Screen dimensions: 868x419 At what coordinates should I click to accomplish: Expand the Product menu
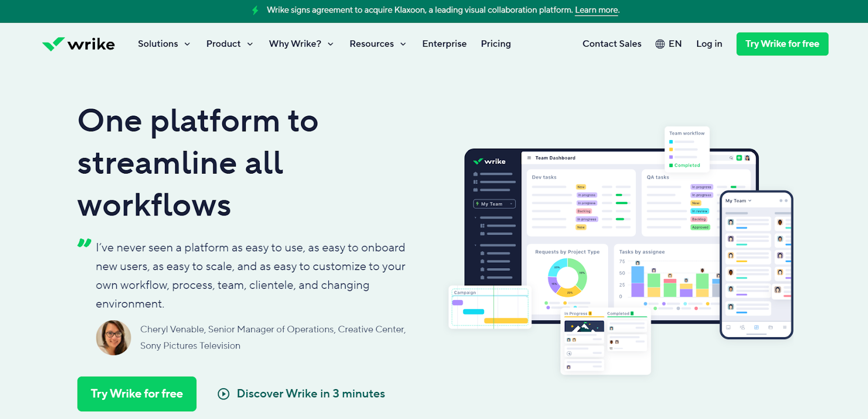[229, 44]
